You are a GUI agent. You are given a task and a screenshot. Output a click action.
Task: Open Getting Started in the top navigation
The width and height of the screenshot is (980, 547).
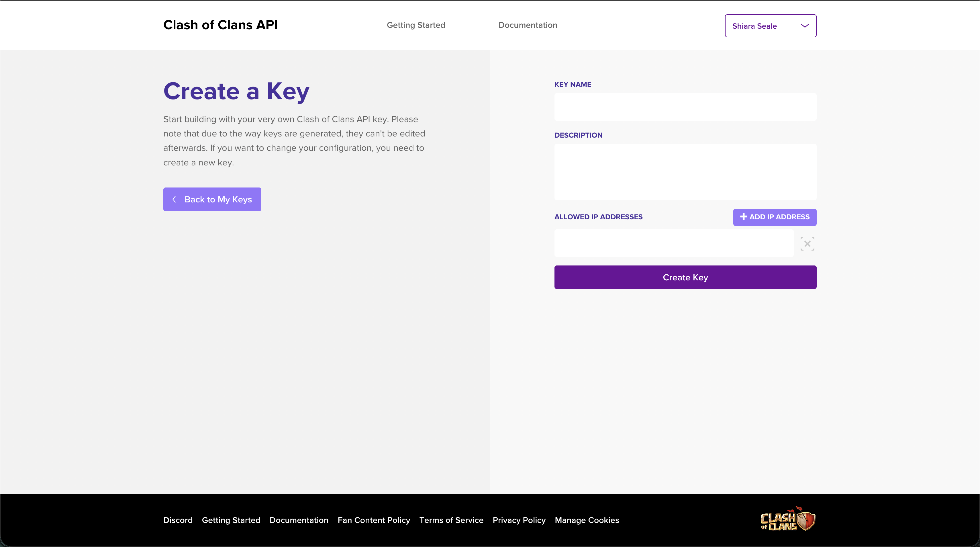[416, 25]
